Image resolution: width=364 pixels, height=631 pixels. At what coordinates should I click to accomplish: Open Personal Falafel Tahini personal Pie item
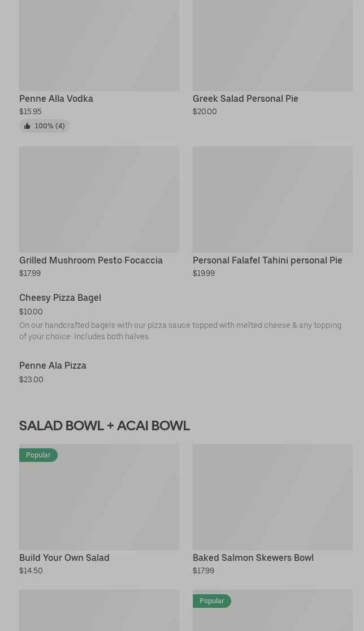pos(267,260)
